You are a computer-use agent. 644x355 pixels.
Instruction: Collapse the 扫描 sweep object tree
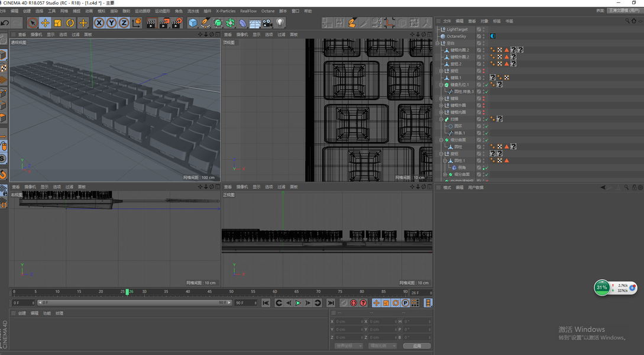click(441, 119)
